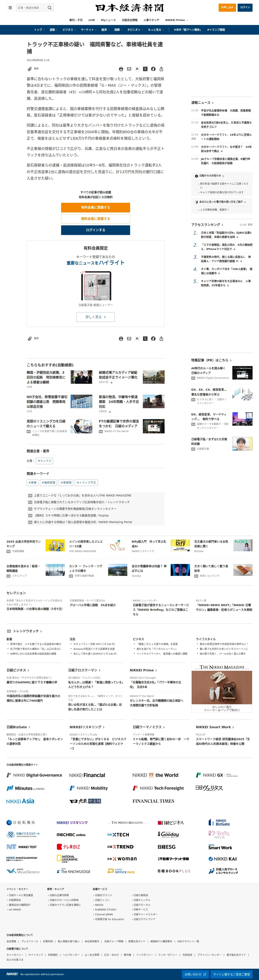
Task: Open the NIKKEI Financial logo link
Action: (x=87, y=775)
